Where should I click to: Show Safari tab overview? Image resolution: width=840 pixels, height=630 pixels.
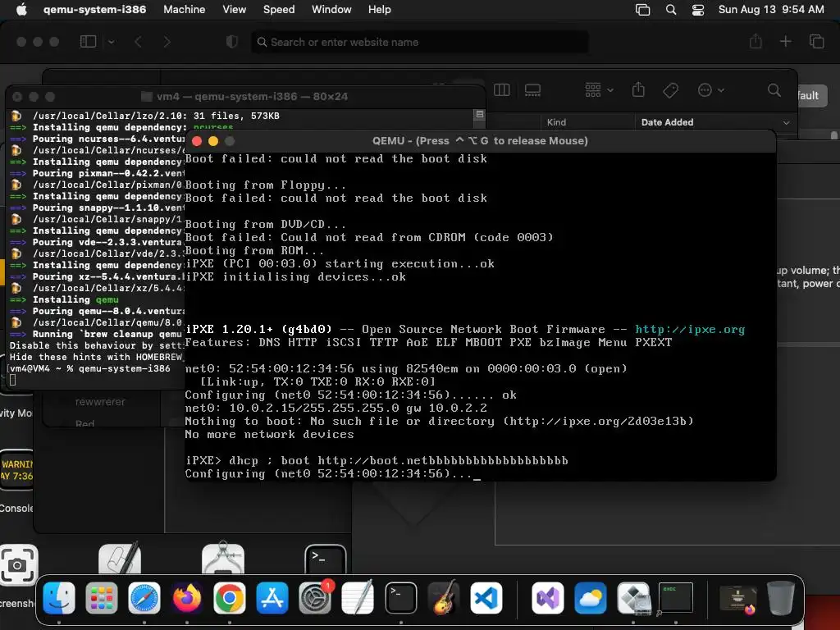point(816,41)
